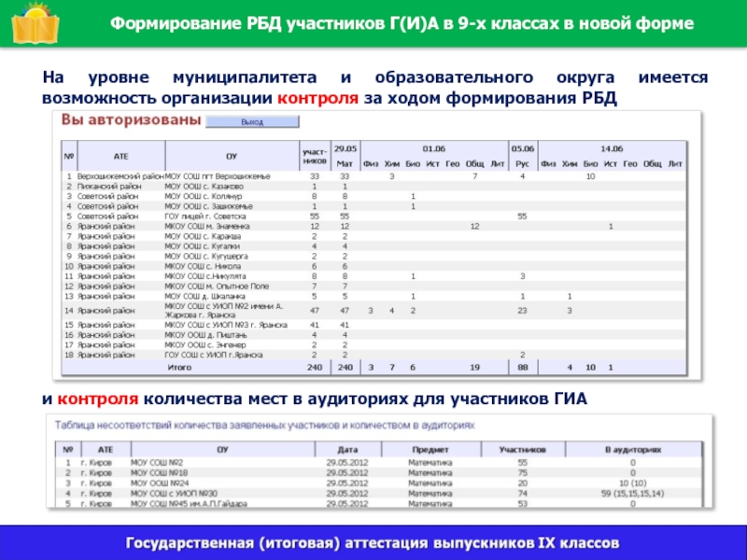Select row 'МКОУ СОШ с.Никулята'
The width and height of the screenshot is (747, 560).
374,276
